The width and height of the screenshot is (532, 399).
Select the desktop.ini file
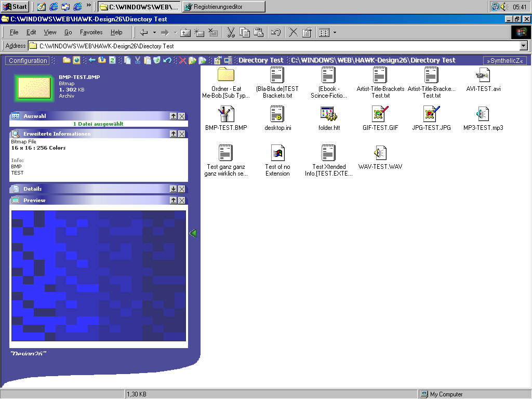(277, 119)
